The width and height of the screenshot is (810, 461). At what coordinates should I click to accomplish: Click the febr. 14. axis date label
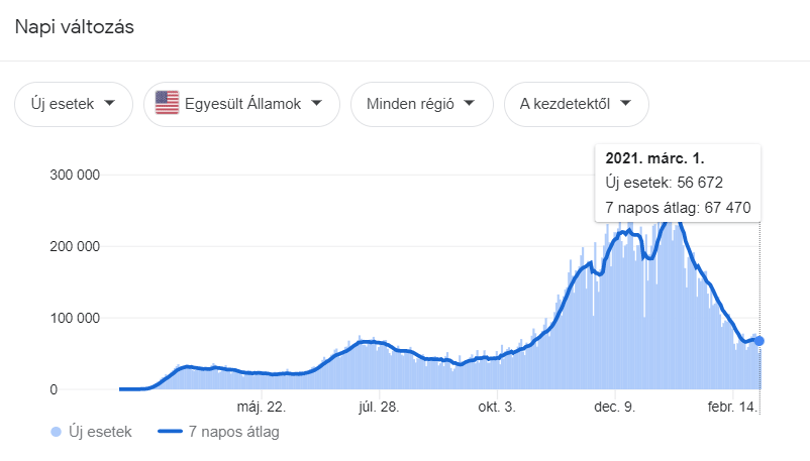pyautogui.click(x=732, y=407)
